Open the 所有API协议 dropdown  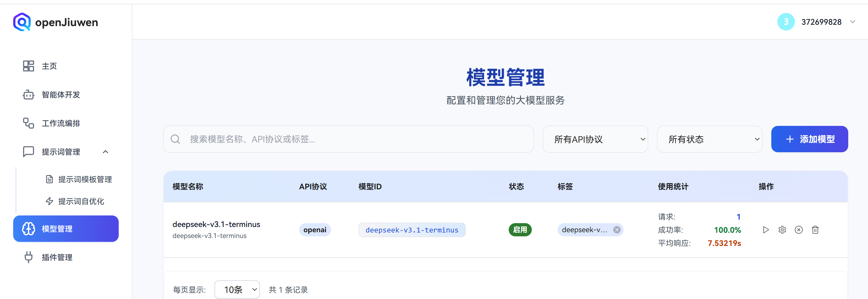pyautogui.click(x=595, y=139)
